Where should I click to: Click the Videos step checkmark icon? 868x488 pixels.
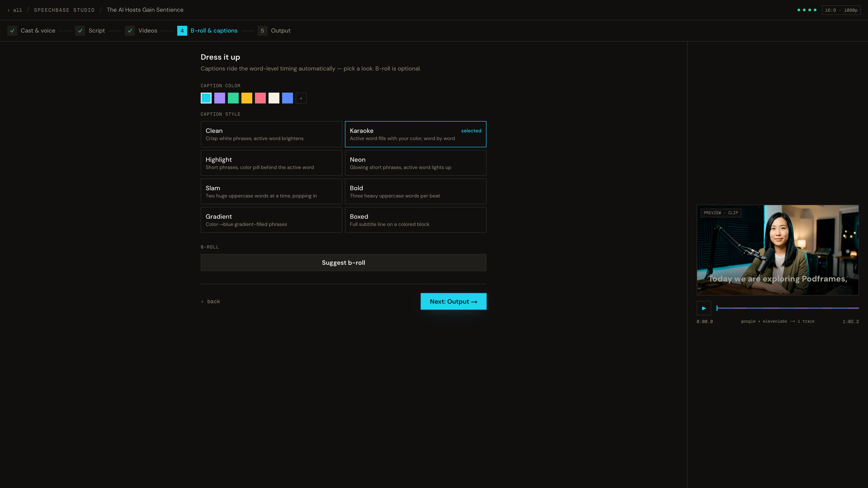(130, 31)
